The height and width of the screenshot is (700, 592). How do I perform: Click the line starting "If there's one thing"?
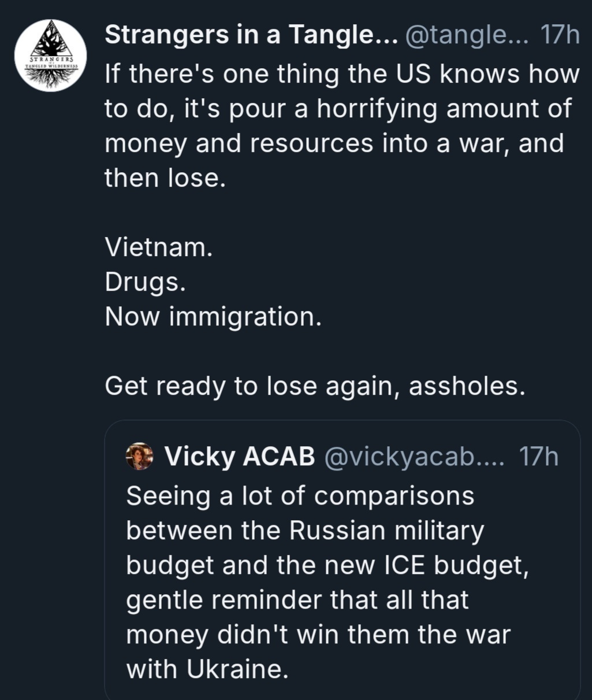click(342, 73)
